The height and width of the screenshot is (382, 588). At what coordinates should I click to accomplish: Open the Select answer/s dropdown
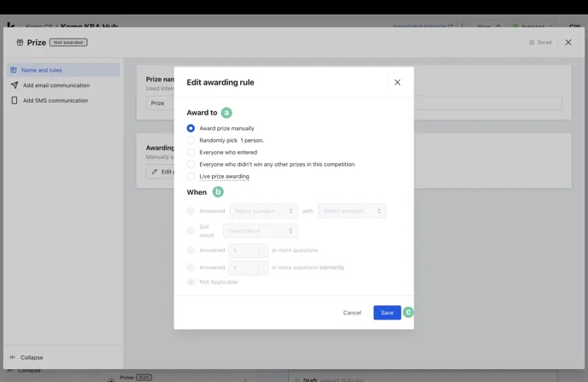point(352,211)
